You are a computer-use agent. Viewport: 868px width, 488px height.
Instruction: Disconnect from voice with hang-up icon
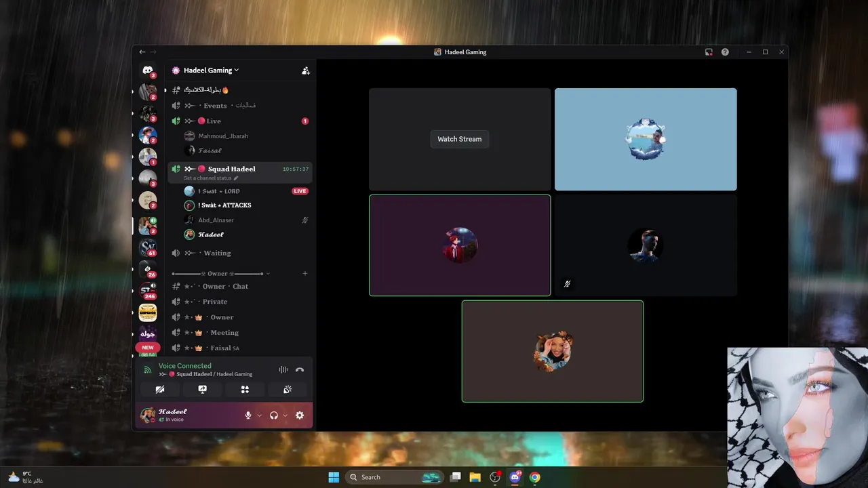(x=300, y=369)
